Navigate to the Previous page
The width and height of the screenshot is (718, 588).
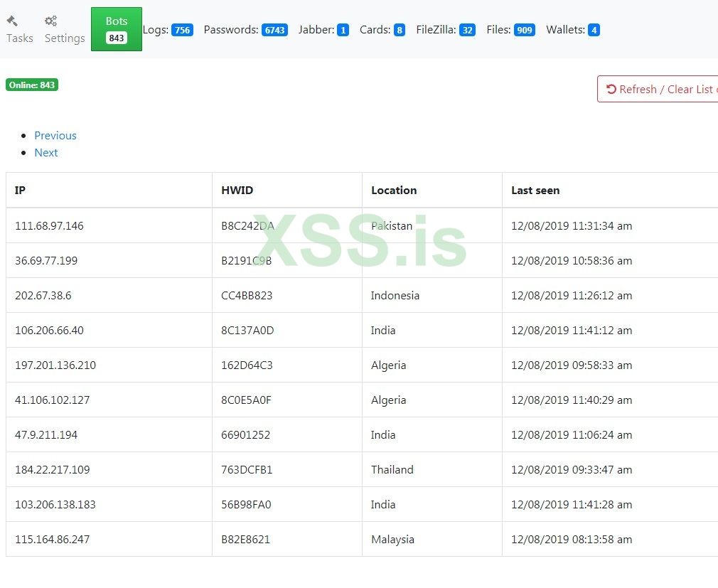(x=55, y=135)
